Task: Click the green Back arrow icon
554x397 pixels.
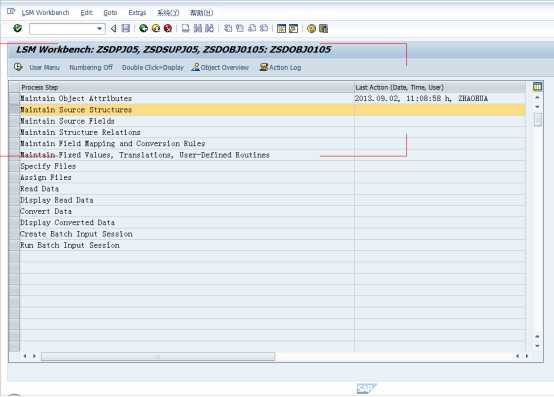Action: pyautogui.click(x=143, y=28)
